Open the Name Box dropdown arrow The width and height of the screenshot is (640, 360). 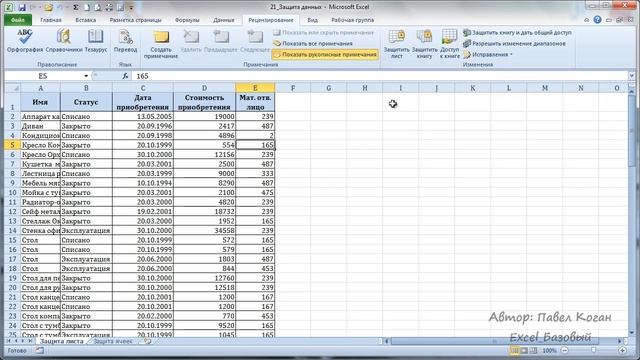coord(86,76)
